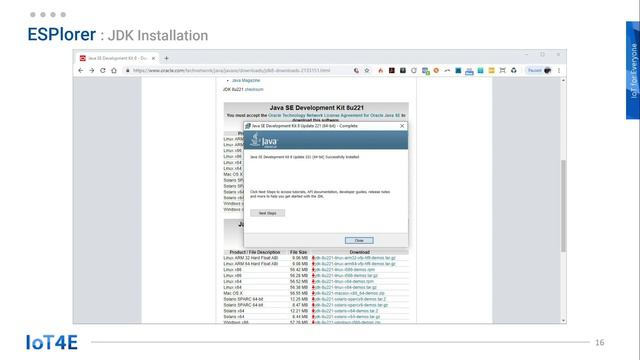Reload the Oracle download page
The image size is (640, 360).
[x=102, y=71]
